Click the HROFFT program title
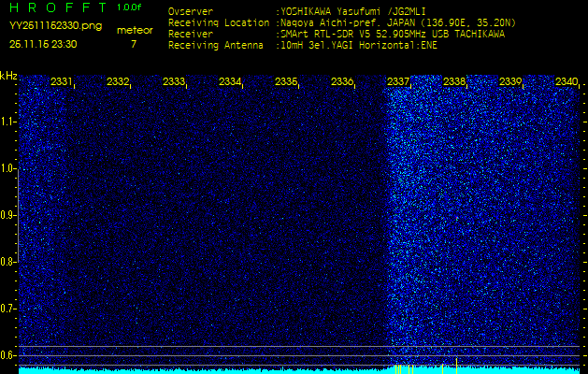Screen dimensions: 588x374 [x=58, y=7]
